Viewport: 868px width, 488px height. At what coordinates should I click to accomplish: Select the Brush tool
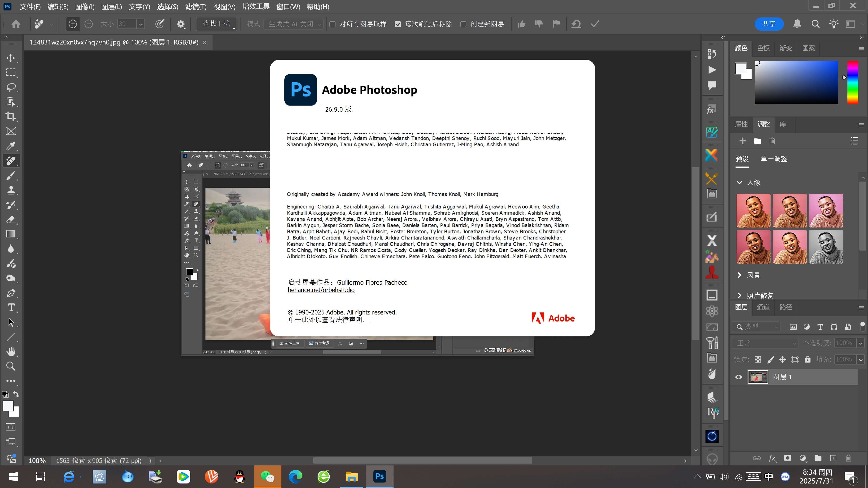click(x=11, y=176)
